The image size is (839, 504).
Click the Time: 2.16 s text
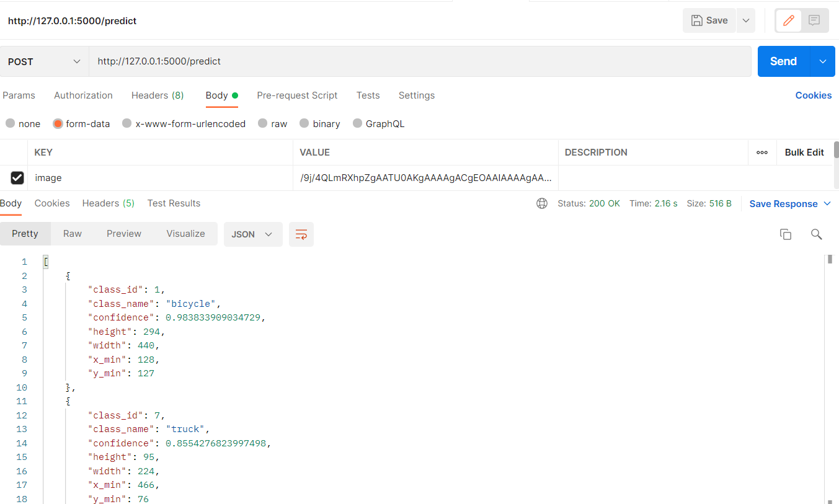[x=654, y=203]
